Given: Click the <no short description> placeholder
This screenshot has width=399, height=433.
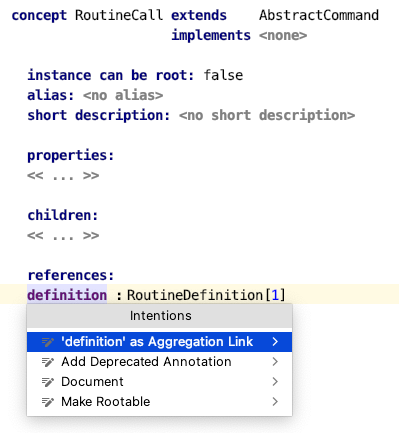Looking at the screenshot, I should (x=267, y=115).
